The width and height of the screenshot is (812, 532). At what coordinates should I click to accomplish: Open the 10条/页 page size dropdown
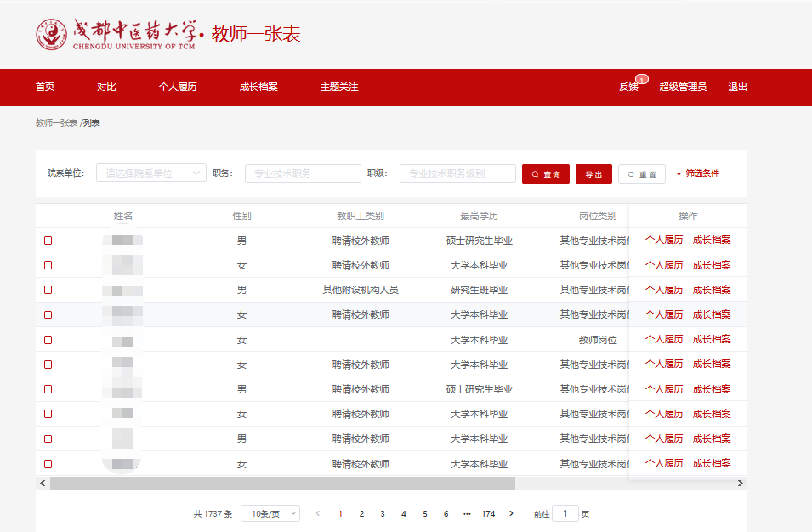(270, 513)
